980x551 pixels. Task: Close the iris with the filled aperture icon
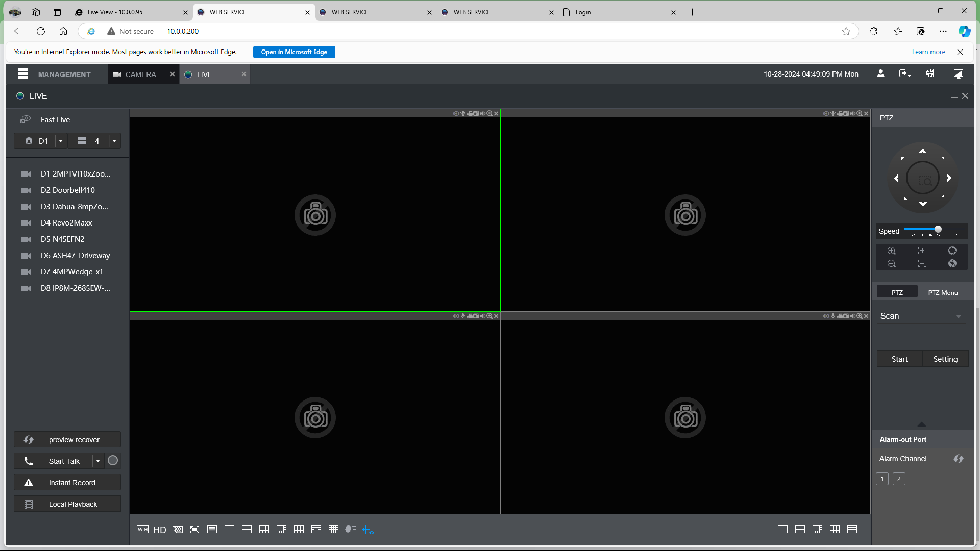click(x=952, y=264)
